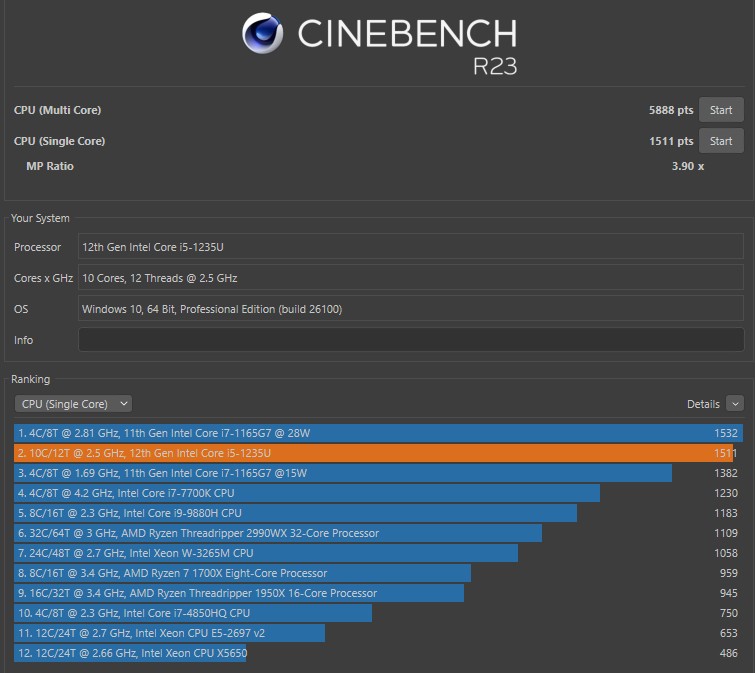
Task: Select the Processor name field
Action: (x=410, y=247)
